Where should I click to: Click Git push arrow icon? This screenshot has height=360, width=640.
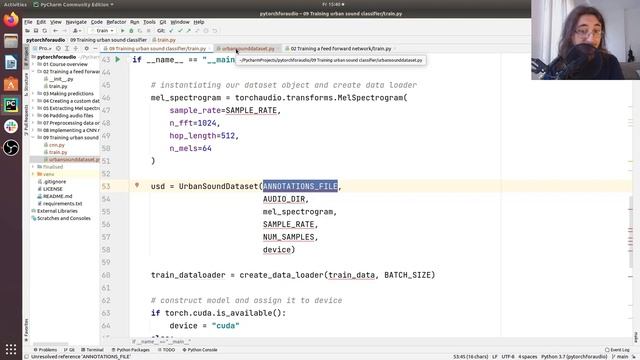(189, 31)
